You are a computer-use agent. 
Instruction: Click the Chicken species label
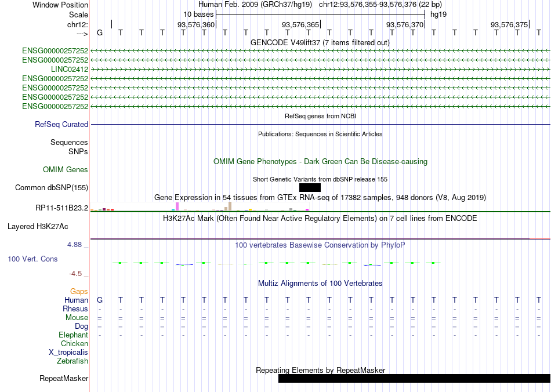(74, 343)
